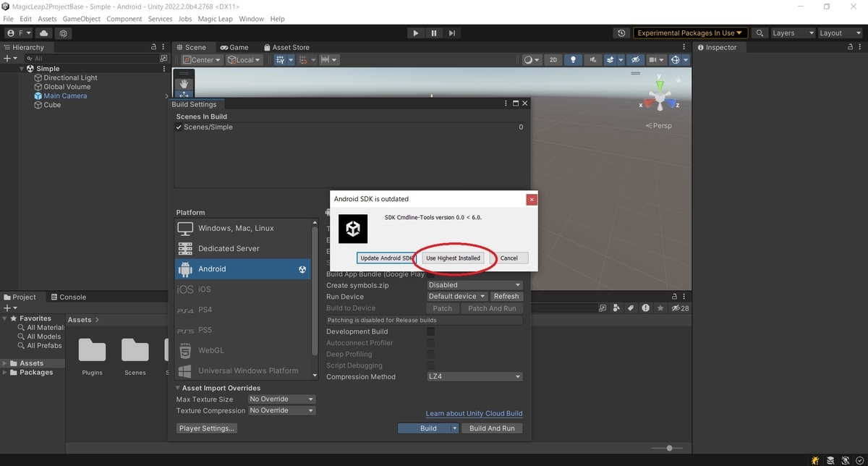Select Directional Light in Hierarchy

[70, 77]
